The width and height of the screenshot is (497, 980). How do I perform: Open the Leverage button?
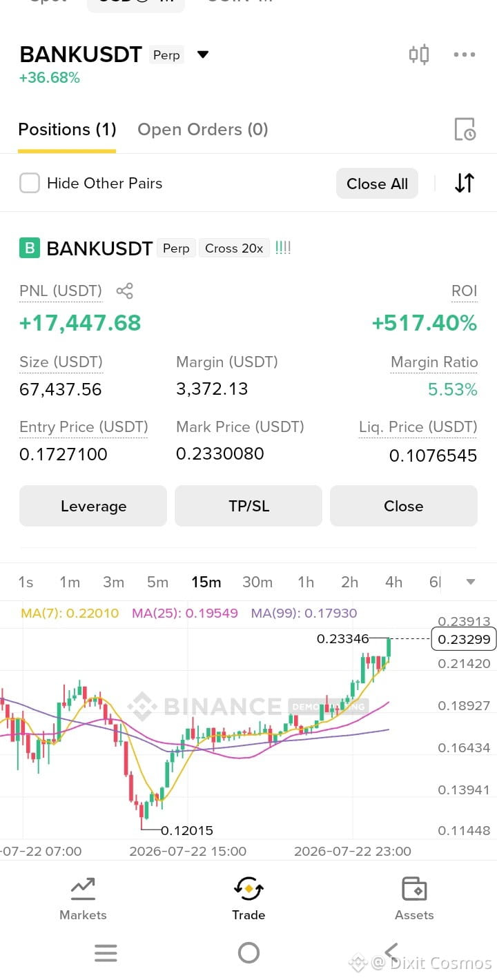[x=93, y=506]
